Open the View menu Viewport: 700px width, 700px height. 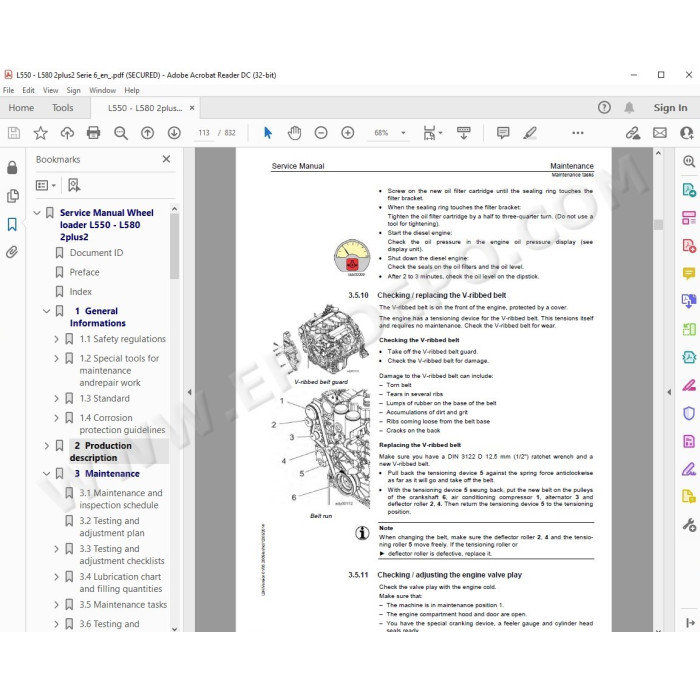coord(50,90)
